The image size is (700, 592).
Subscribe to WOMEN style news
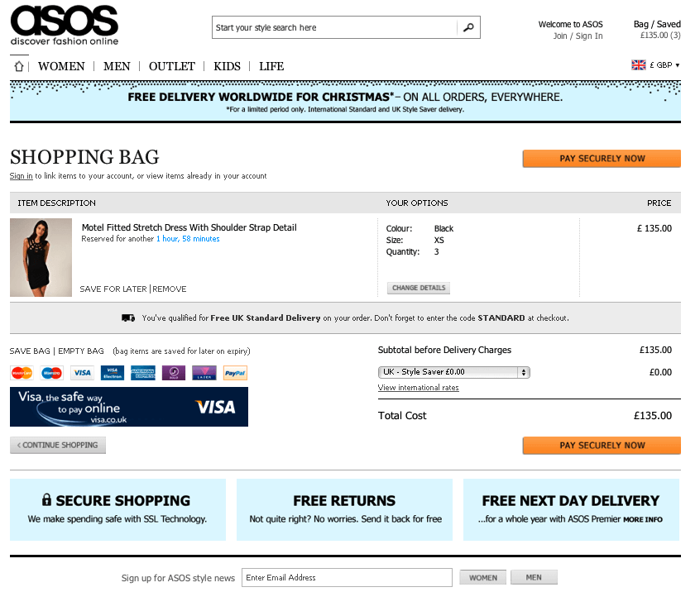coord(483,578)
